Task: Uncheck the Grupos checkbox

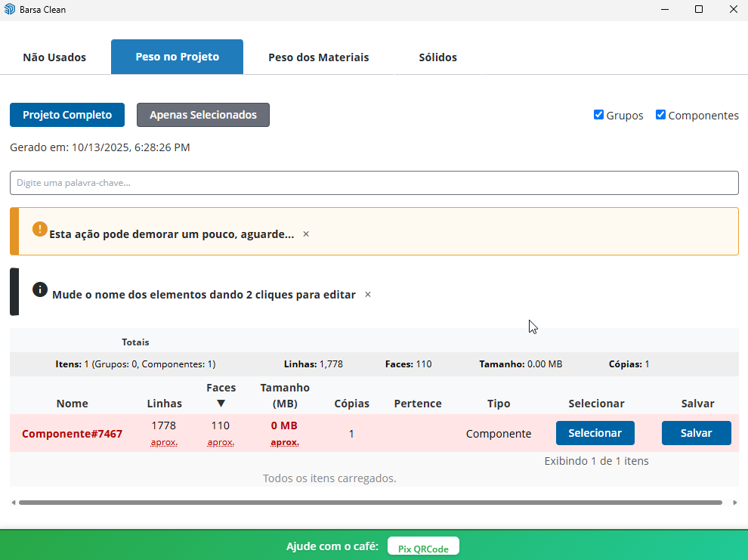Action: coord(598,115)
